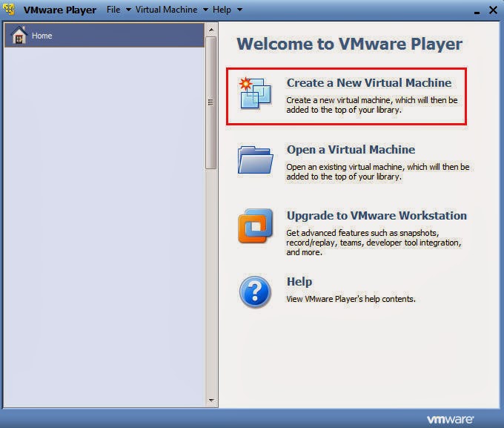
Task: Click the Create a New Virtual Machine icon
Action: point(255,93)
